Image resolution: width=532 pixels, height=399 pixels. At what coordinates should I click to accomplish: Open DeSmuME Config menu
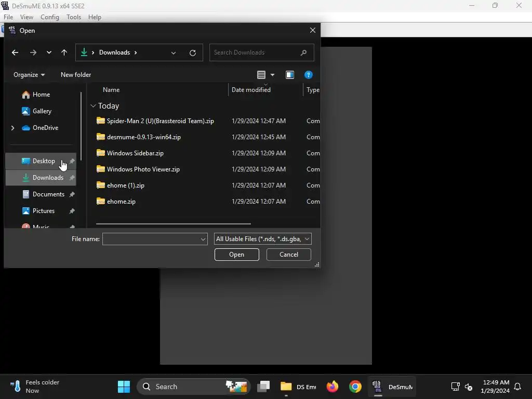50,17
